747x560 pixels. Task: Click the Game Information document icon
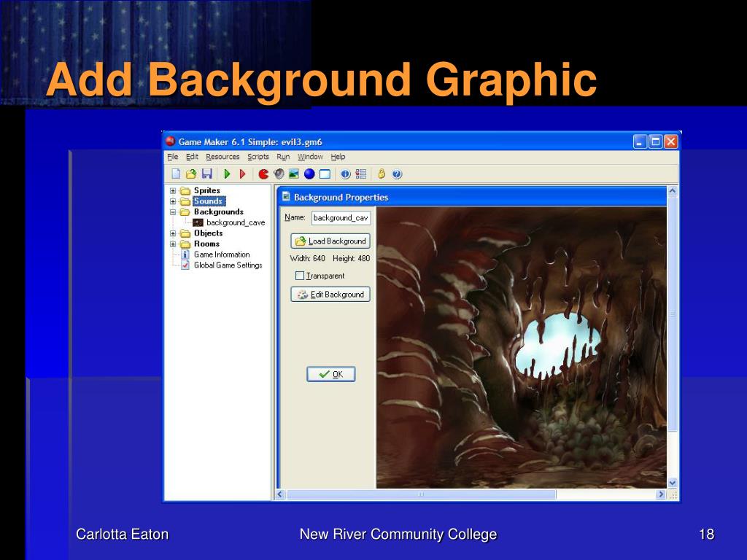pyautogui.click(x=185, y=254)
